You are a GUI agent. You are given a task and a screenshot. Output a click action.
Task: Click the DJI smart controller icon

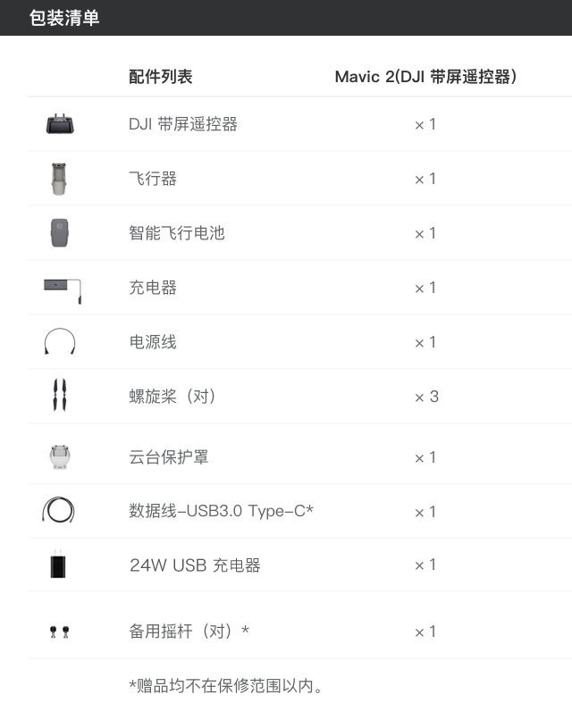click(x=61, y=123)
